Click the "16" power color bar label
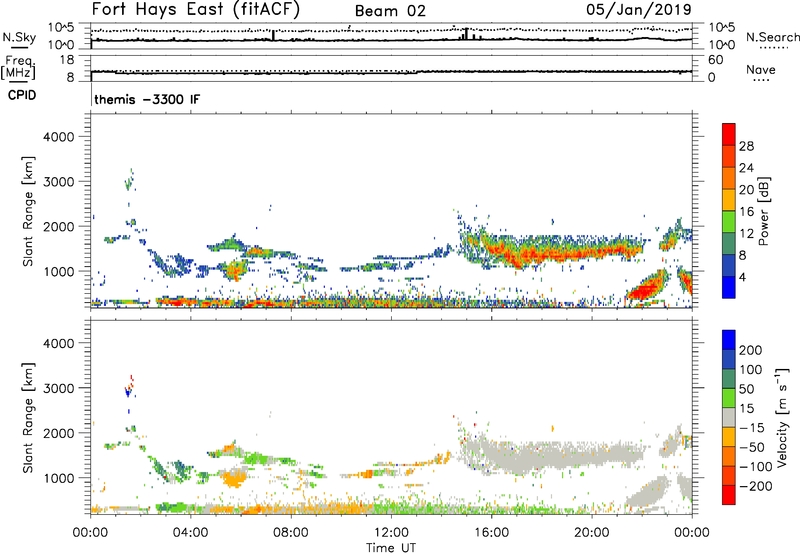Viewport: 800px width, 554px height. [x=746, y=212]
